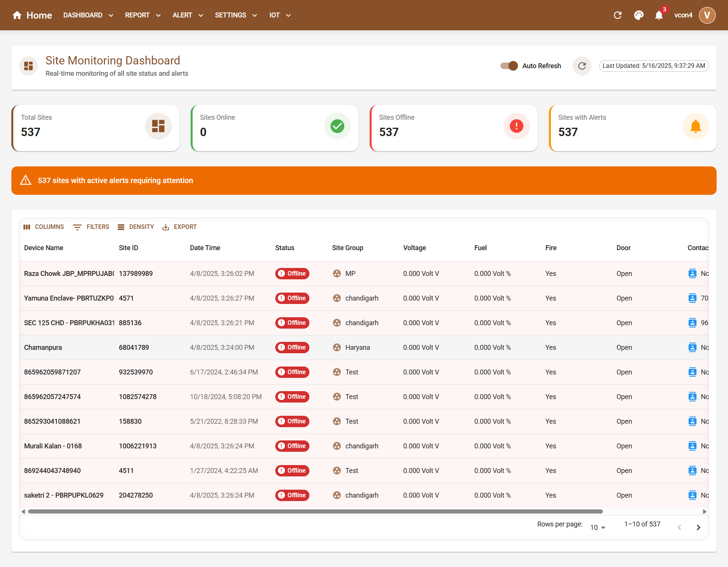Image resolution: width=728 pixels, height=567 pixels.
Task: Expand the IOT menu
Action: tap(280, 15)
